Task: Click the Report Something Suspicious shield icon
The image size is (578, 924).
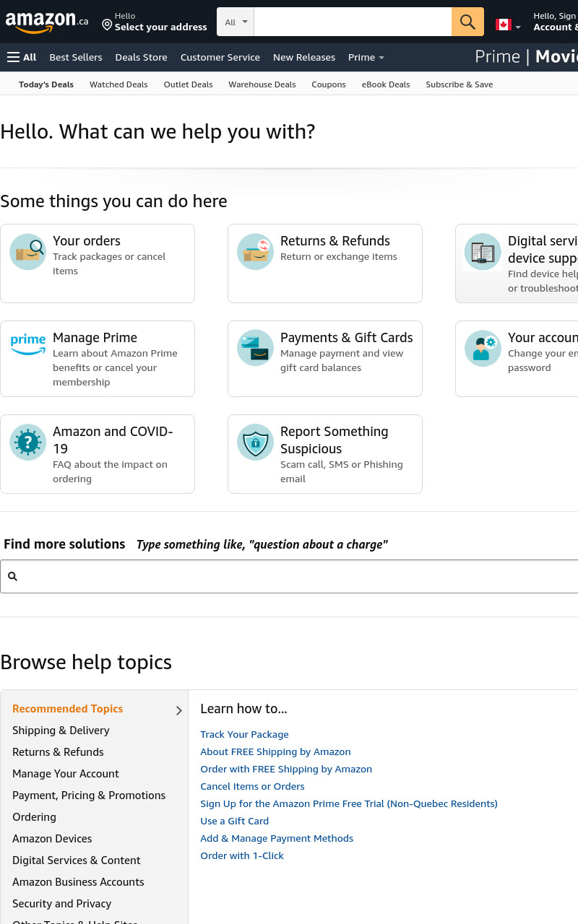Action: pos(255,443)
